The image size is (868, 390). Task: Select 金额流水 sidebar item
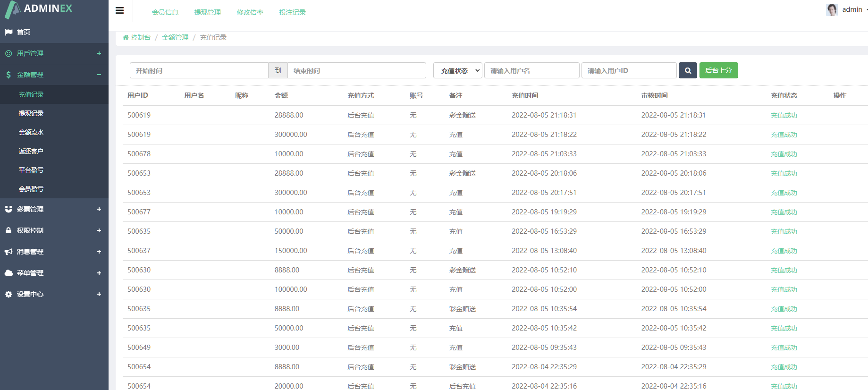31,132
